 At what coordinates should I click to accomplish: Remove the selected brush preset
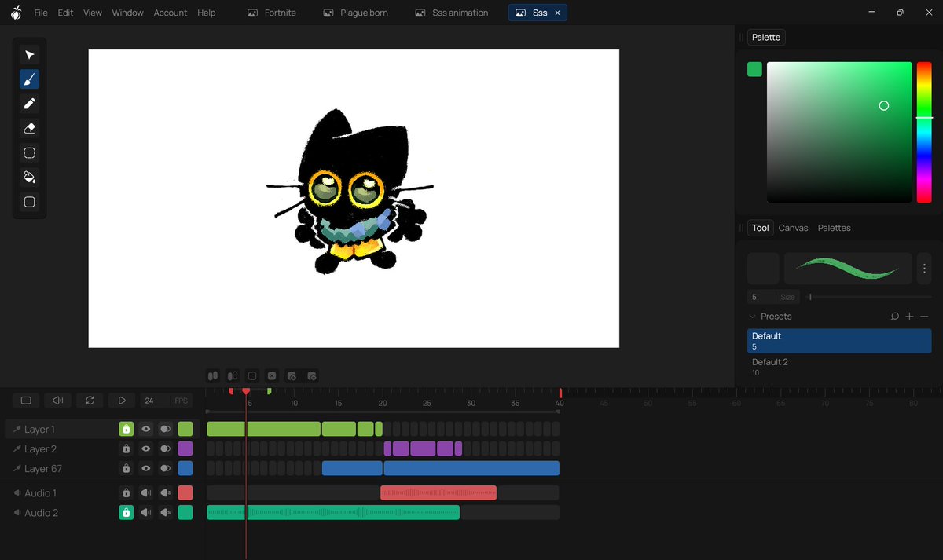point(924,317)
